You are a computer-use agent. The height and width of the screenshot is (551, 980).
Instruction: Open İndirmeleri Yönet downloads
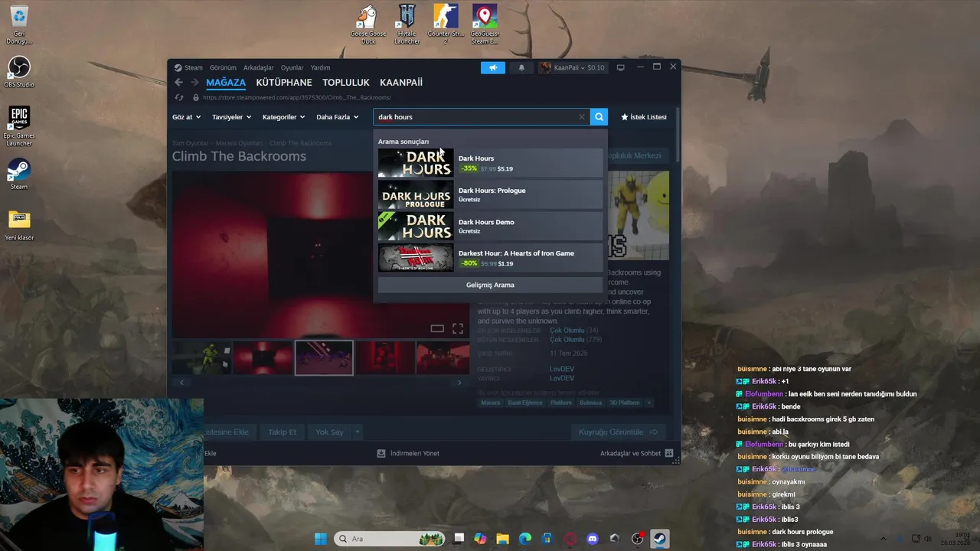[409, 453]
